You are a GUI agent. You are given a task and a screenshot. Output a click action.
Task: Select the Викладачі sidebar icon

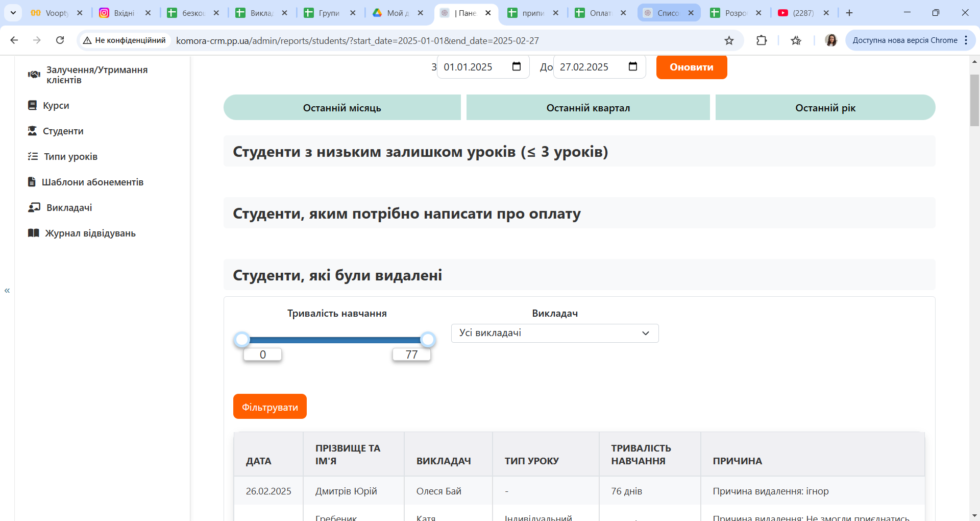coord(33,207)
